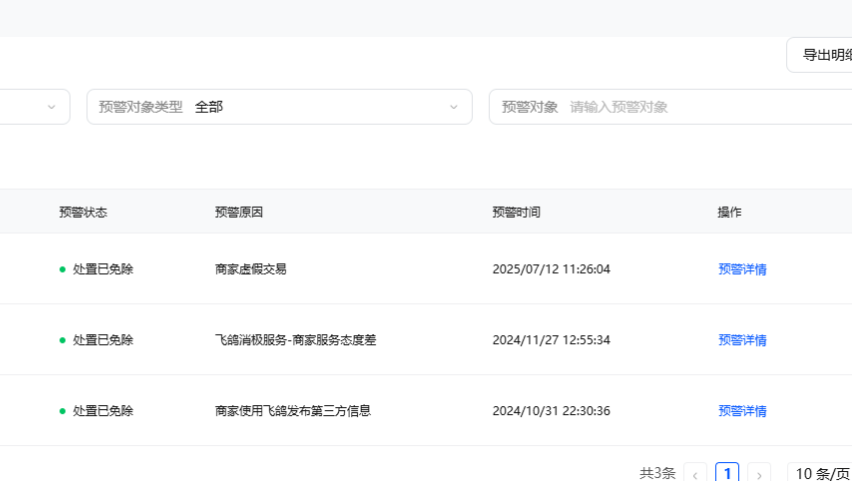
Task: Select page 1 in pagination
Action: [727, 473]
